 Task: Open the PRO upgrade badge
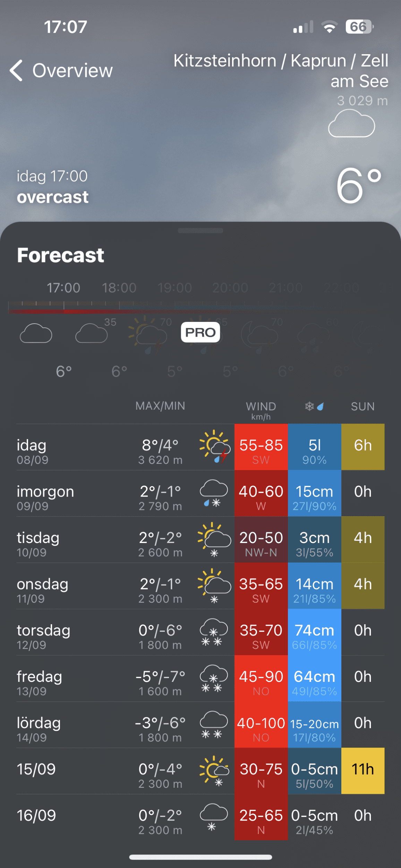click(200, 332)
